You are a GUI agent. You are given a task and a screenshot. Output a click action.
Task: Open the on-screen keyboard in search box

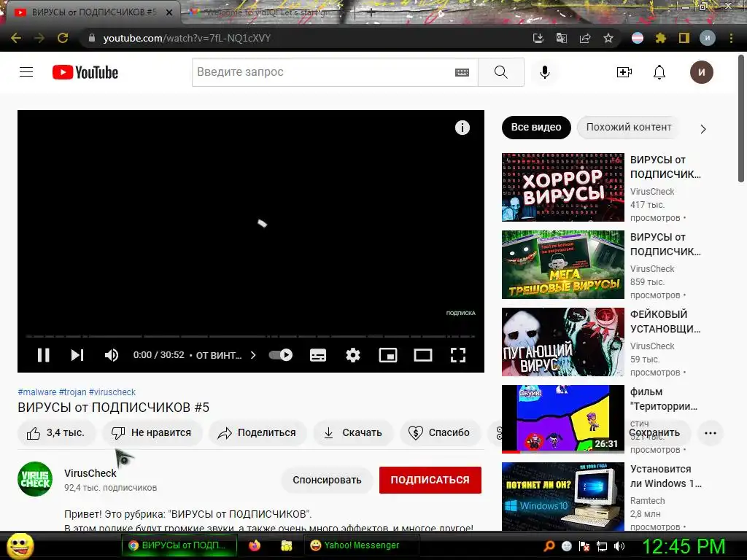click(462, 72)
